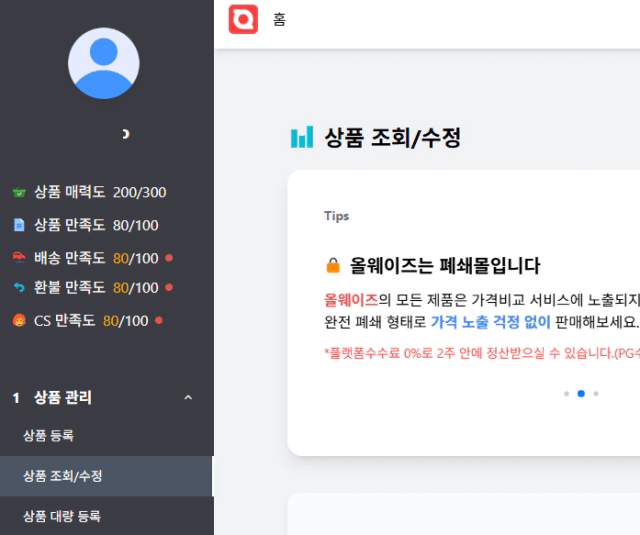640x535 pixels.
Task: Click the red Allways logo icon
Action: (x=243, y=19)
